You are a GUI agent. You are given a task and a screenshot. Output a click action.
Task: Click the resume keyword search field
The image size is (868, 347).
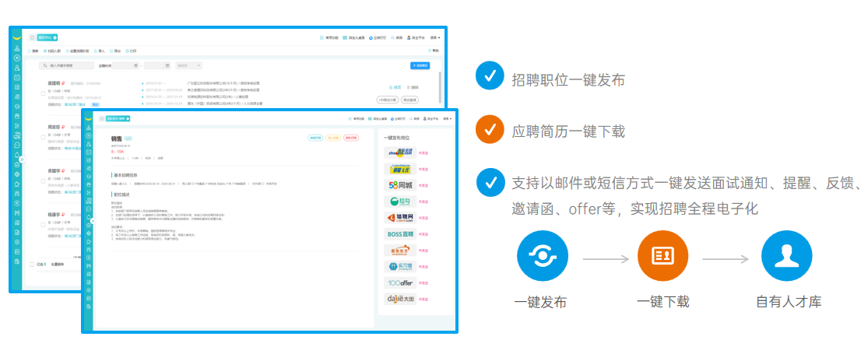70,65
